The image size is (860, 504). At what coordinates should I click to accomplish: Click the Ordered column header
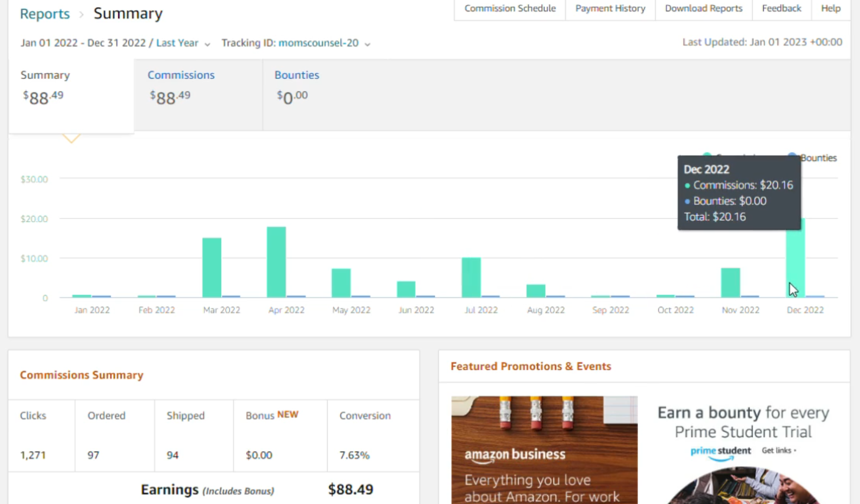107,415
